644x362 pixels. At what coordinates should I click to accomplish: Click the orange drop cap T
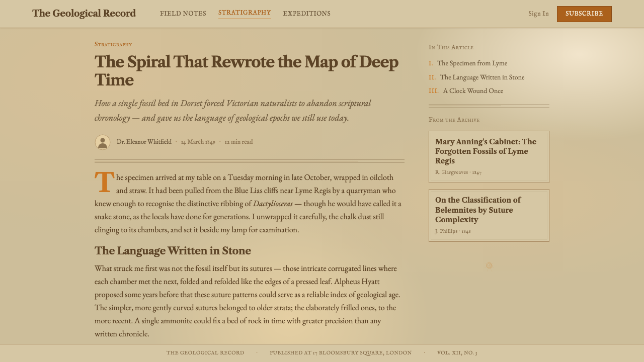point(105,182)
